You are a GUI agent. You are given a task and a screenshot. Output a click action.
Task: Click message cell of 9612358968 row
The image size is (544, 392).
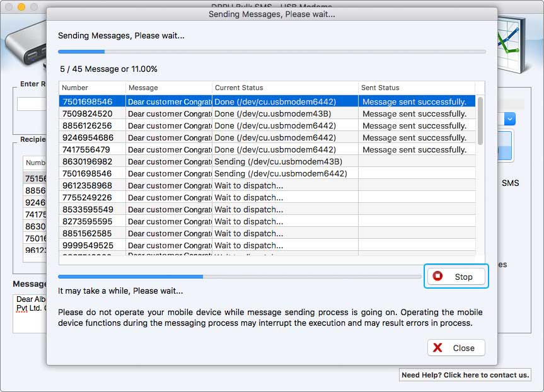point(168,185)
